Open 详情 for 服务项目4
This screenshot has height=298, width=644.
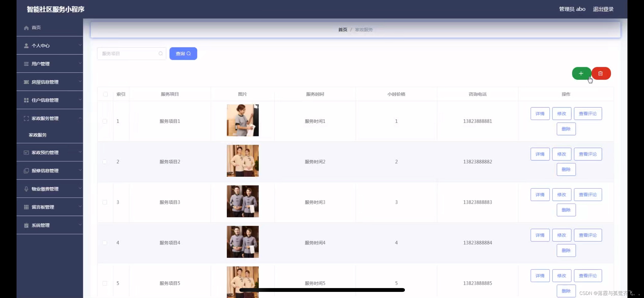click(540, 235)
